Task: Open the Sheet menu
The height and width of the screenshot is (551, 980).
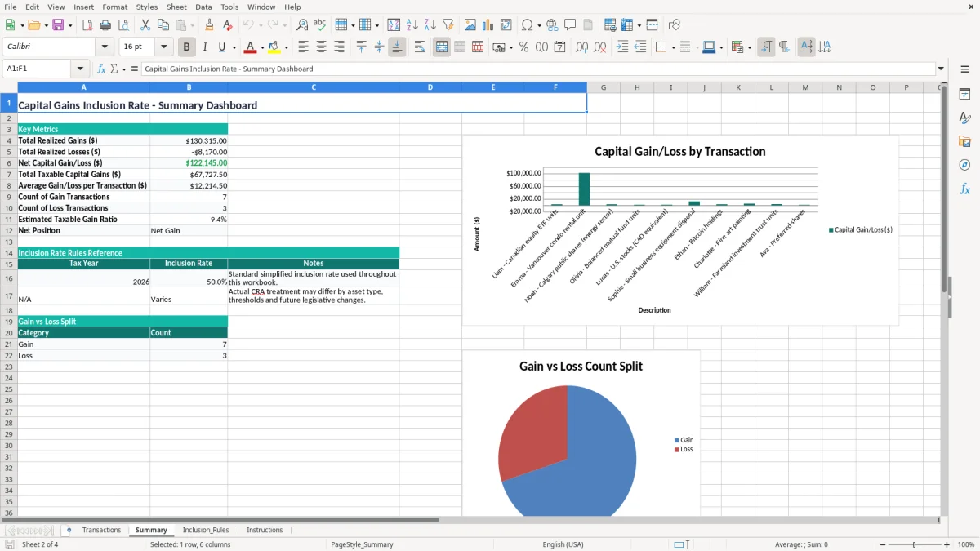Action: coord(176,7)
